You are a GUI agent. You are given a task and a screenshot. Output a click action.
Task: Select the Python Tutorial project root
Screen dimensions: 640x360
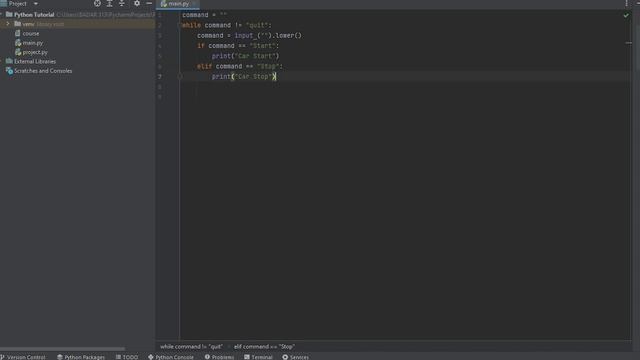click(x=34, y=15)
